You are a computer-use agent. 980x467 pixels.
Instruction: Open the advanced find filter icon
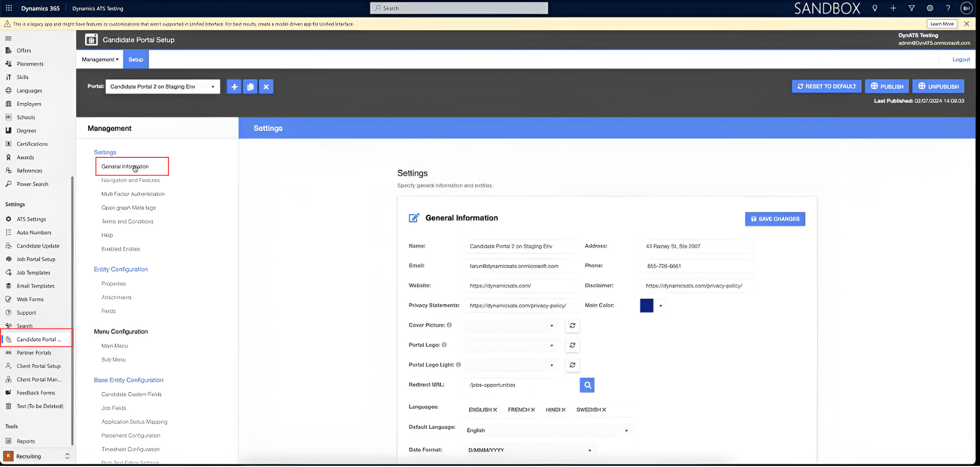tap(912, 8)
